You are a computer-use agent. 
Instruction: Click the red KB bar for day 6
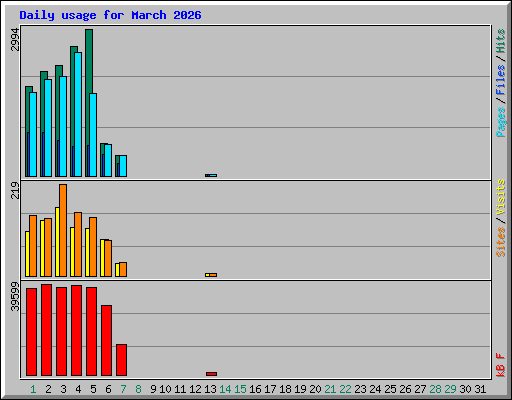tap(106, 340)
